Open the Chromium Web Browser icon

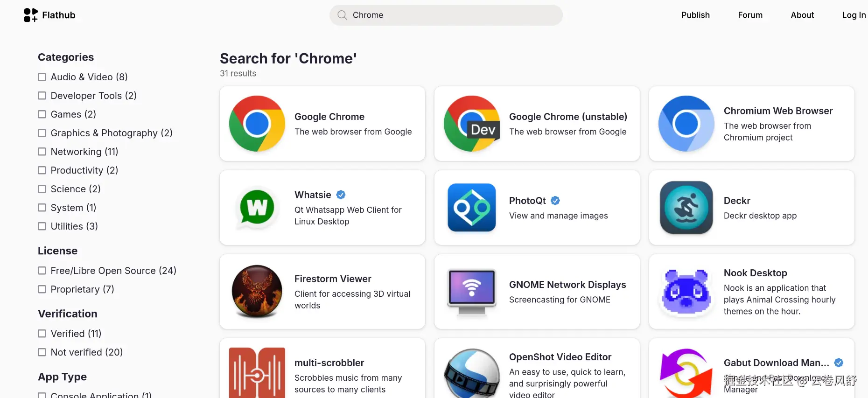[686, 124]
